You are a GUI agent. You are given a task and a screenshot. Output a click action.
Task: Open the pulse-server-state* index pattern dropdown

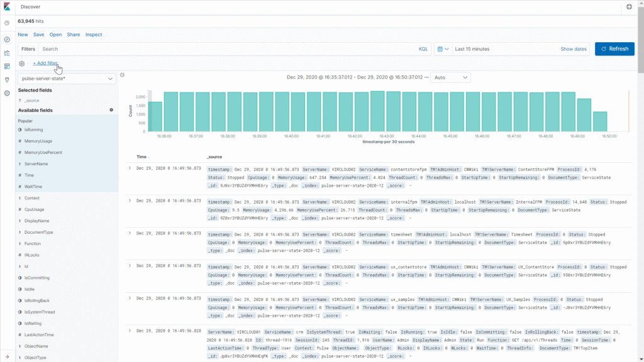pyautogui.click(x=67, y=79)
